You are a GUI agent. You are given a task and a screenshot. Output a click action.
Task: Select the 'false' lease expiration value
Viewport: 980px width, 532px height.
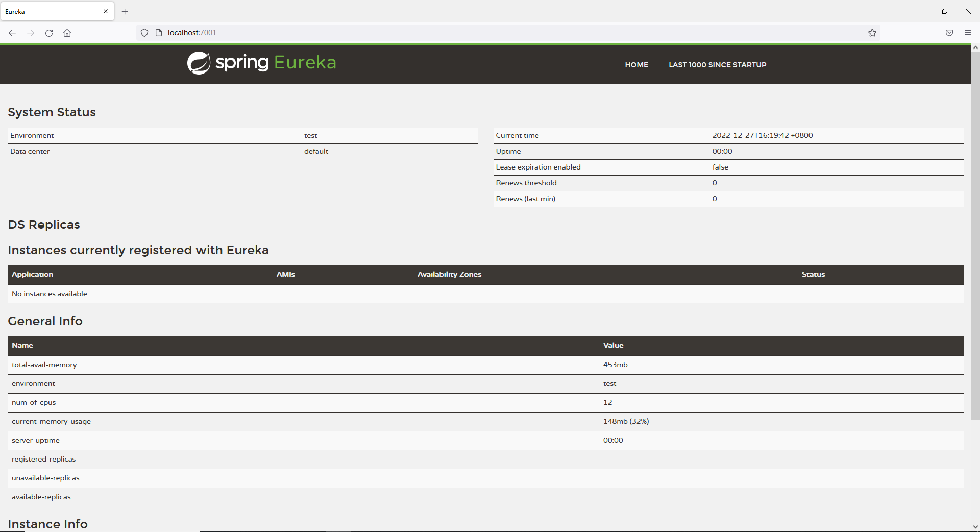720,167
